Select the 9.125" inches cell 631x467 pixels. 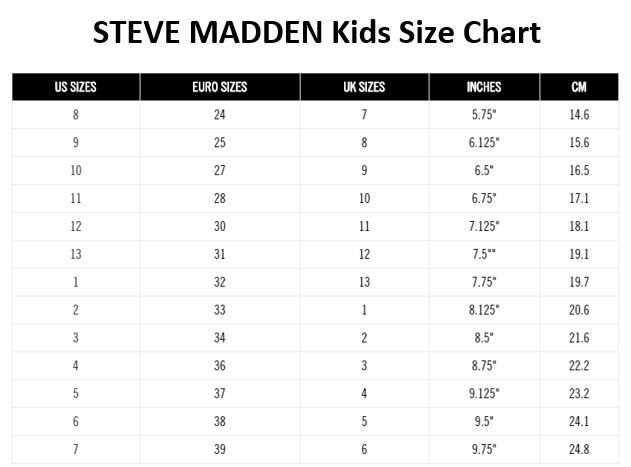pos(484,393)
